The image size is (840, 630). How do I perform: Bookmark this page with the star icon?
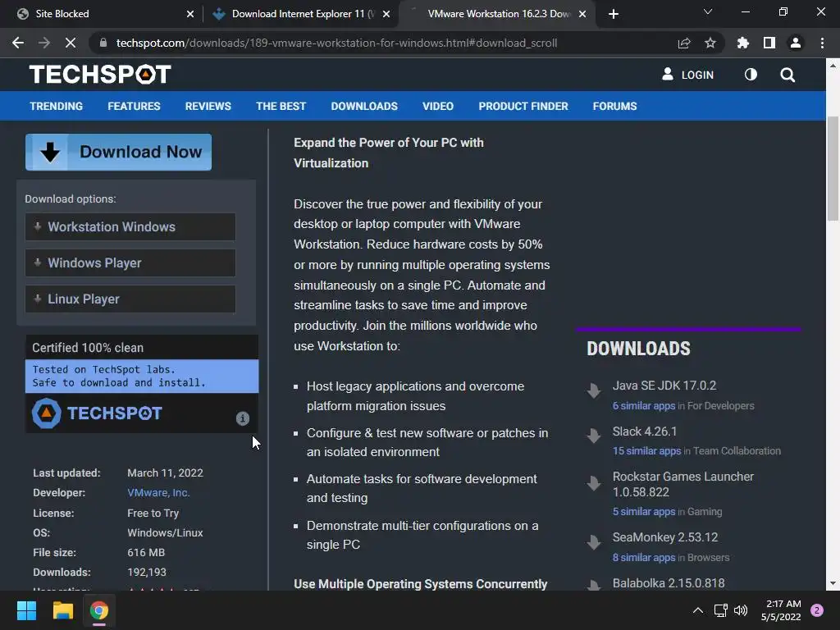tap(710, 43)
